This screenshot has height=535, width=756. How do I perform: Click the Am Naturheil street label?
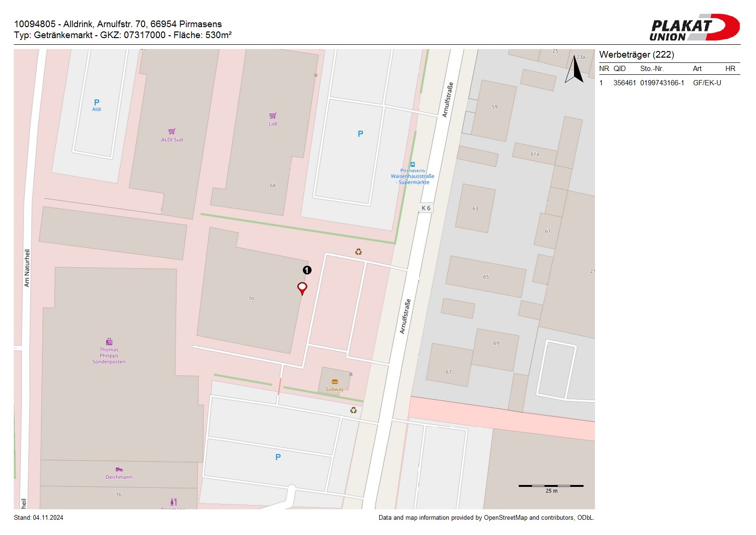pos(27,268)
